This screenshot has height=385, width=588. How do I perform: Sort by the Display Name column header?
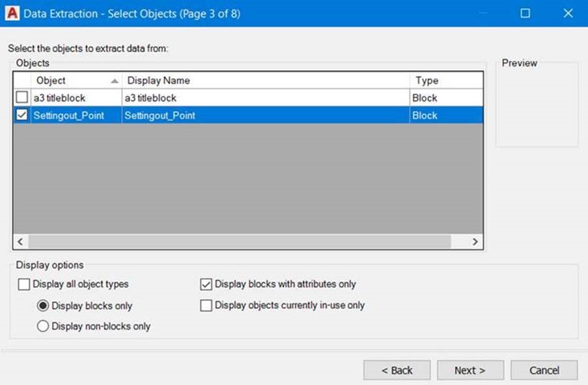266,80
